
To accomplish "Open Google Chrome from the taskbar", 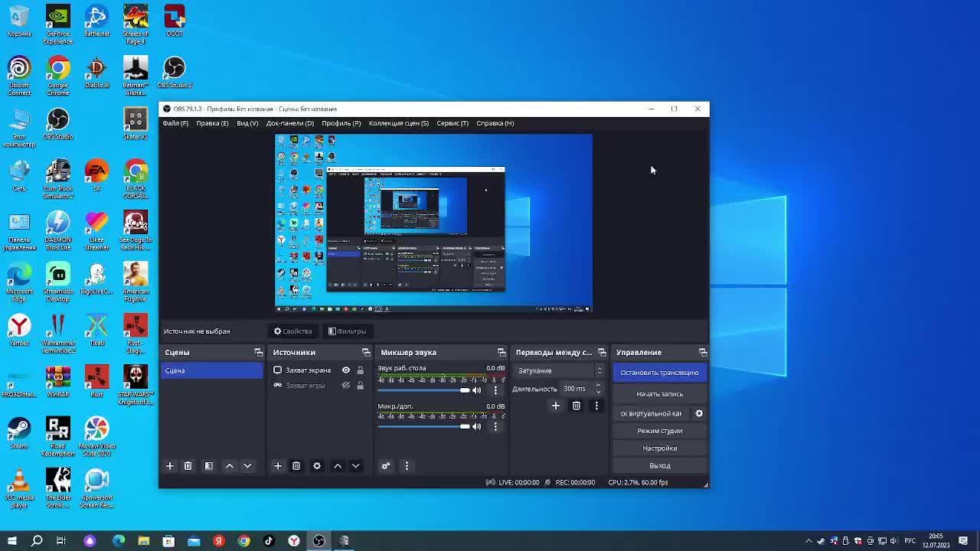I will coord(243,541).
